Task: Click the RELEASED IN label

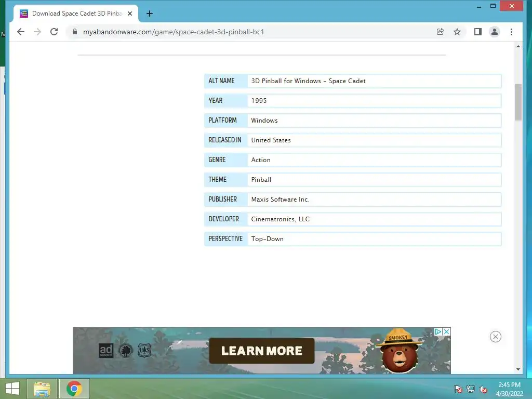Action: coord(224,140)
